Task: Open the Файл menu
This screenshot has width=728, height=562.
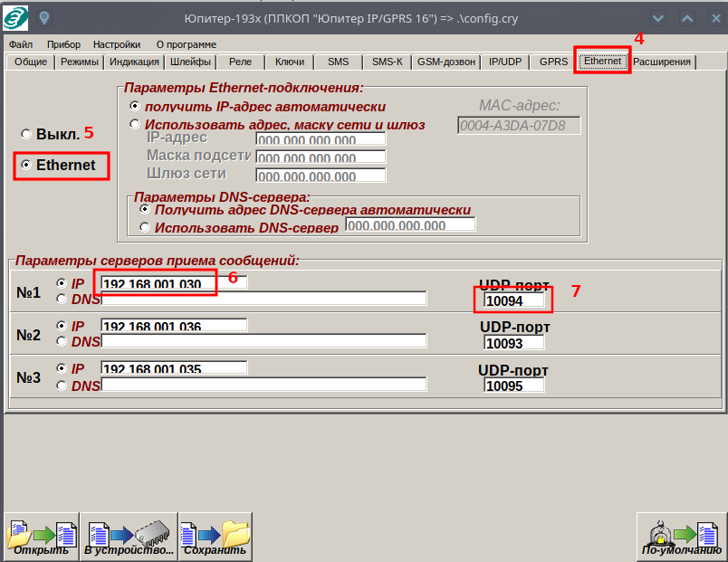Action: click(21, 44)
